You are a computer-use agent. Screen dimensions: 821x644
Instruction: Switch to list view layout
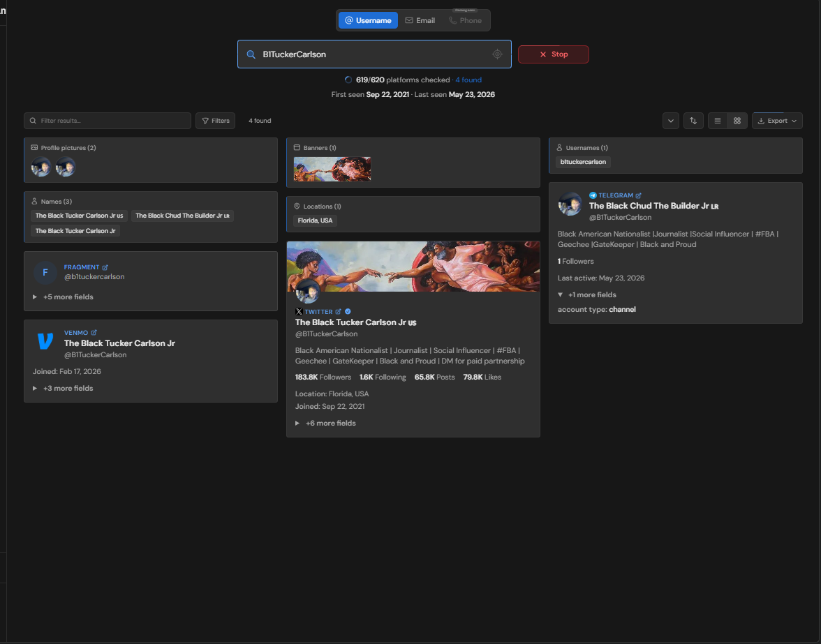coord(718,121)
